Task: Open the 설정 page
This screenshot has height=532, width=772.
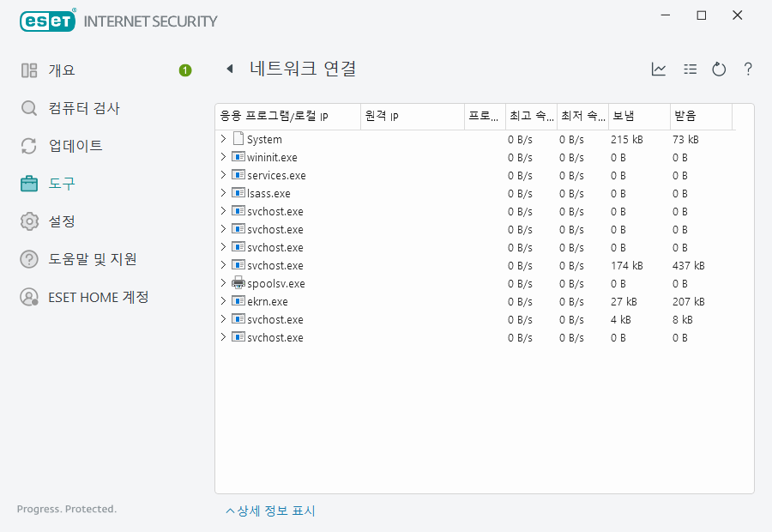Action: point(62,221)
